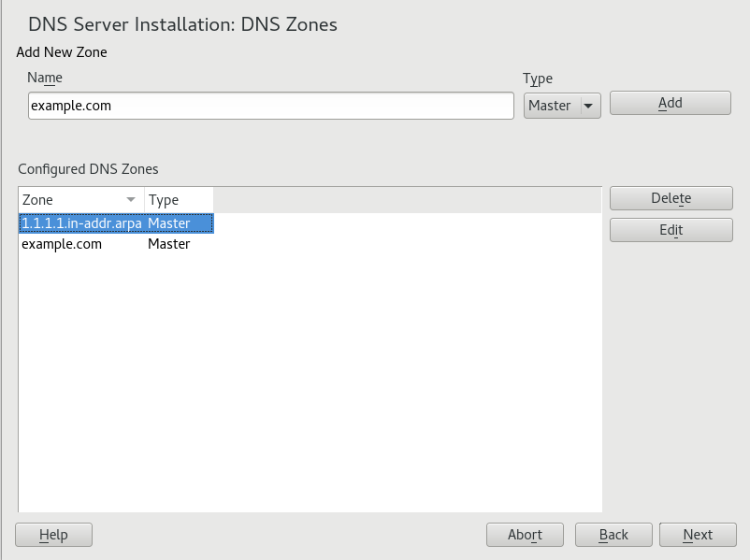
Task: Click the zone Name input field
Action: 270,106
